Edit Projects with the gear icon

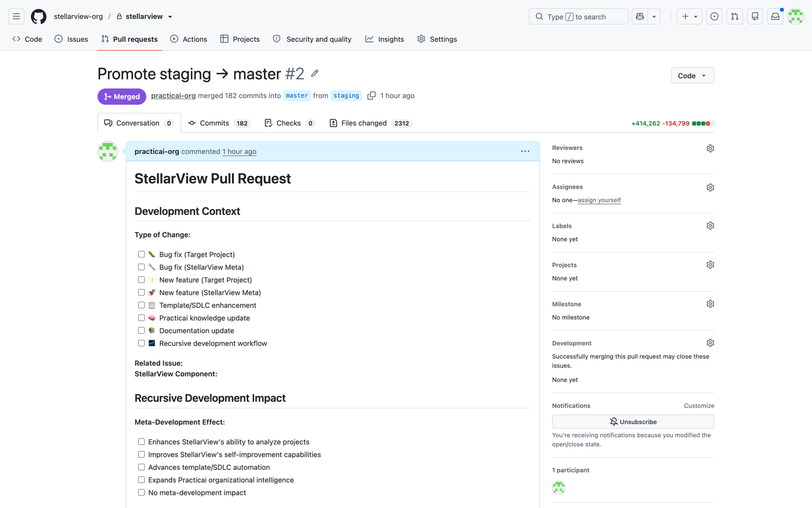[x=710, y=265]
